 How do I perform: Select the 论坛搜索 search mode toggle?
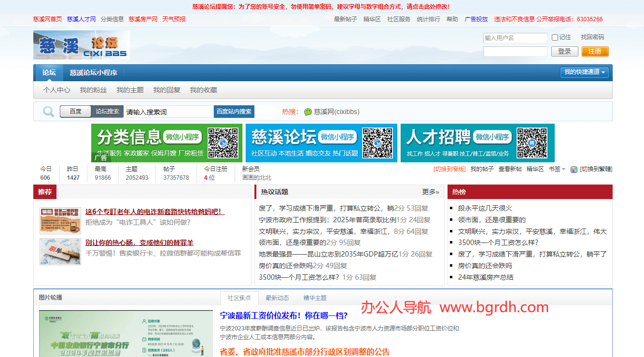click(x=107, y=112)
